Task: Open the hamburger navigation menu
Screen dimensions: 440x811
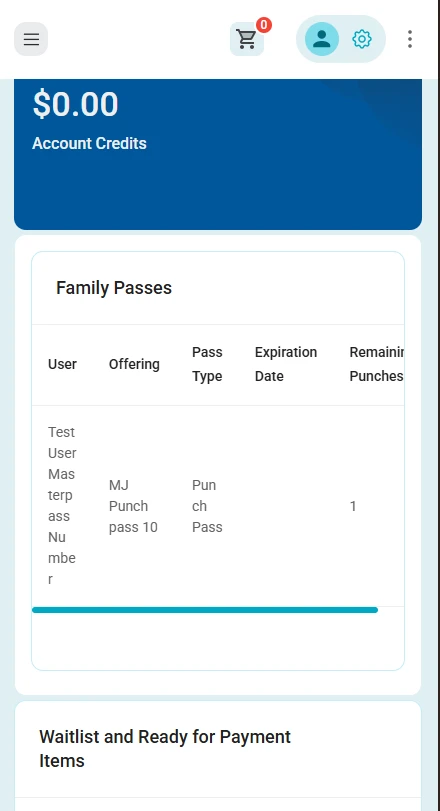Action: click(x=31, y=39)
